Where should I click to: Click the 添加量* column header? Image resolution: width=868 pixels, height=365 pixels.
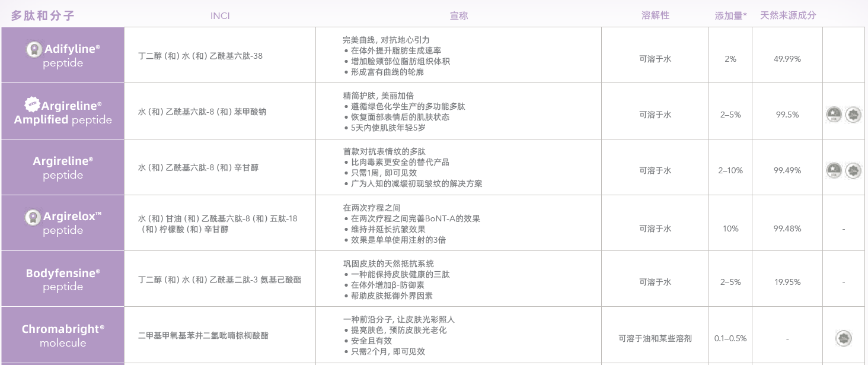pos(730,15)
